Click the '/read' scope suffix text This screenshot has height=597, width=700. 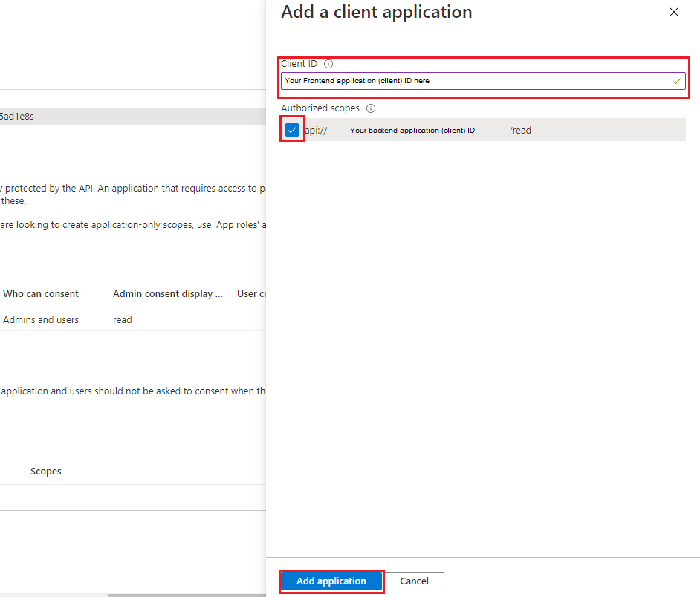(x=520, y=130)
